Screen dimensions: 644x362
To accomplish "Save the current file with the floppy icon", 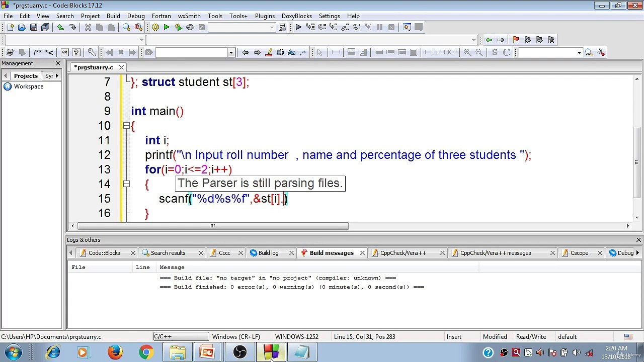I will coord(33,27).
